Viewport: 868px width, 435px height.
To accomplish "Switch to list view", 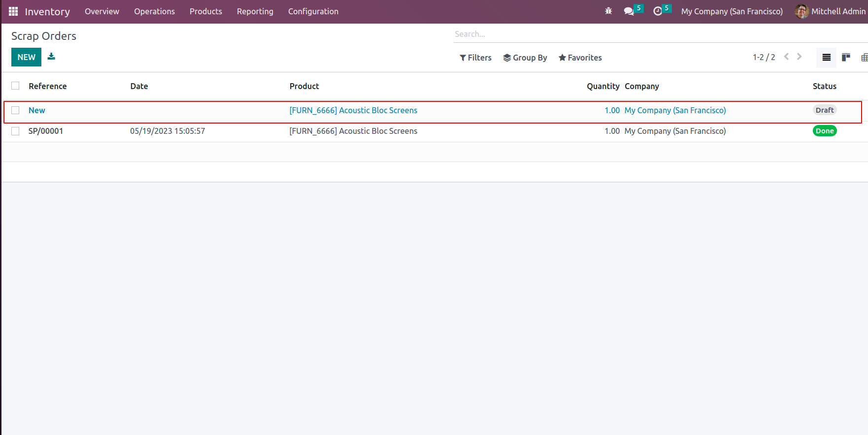I will tap(826, 58).
